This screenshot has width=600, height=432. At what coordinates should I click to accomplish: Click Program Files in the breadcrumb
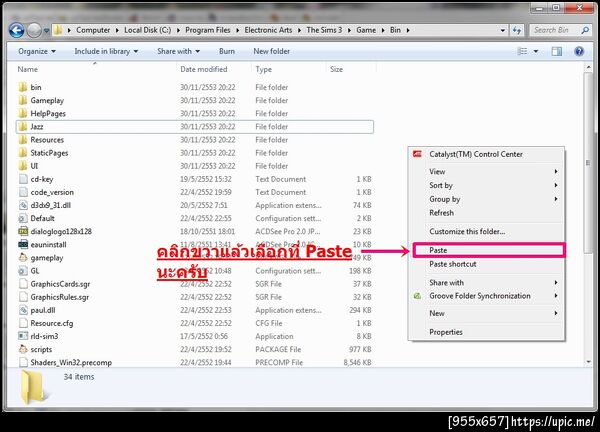(x=208, y=30)
